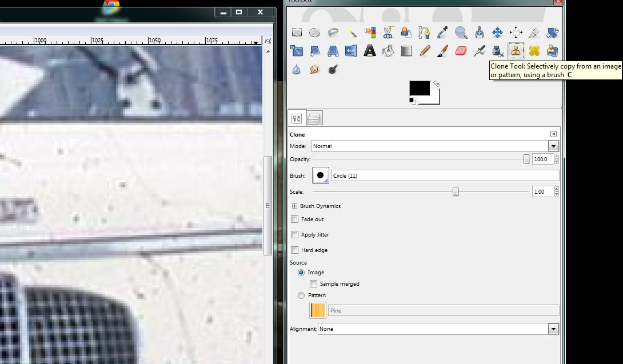Enable the Fade out checkbox
Viewport: 623px width, 364px height.
click(x=295, y=219)
